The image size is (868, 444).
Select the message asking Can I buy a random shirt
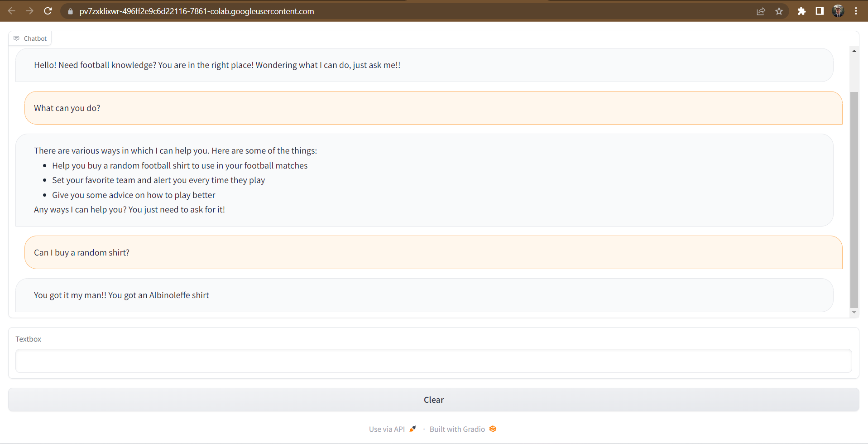(x=82, y=252)
